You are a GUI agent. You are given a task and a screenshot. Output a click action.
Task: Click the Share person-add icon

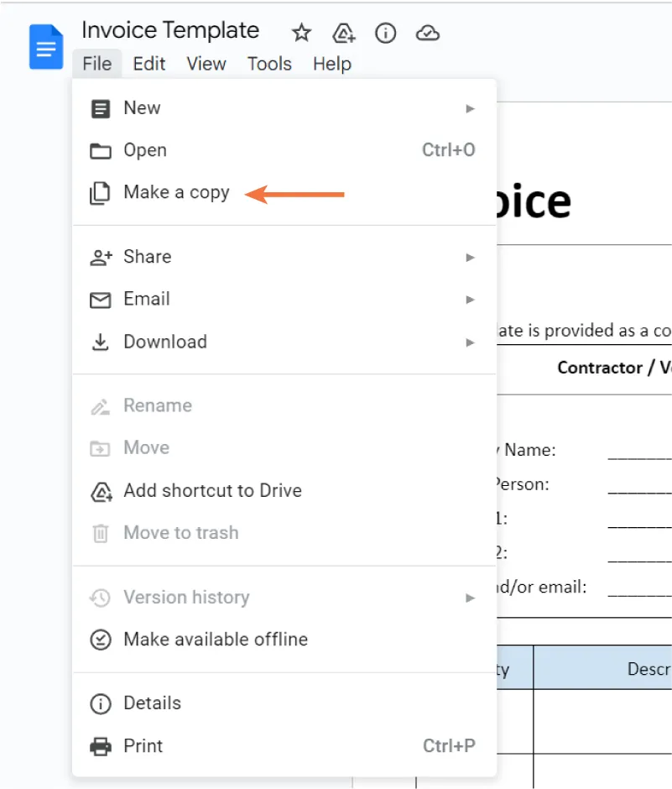pos(101,257)
